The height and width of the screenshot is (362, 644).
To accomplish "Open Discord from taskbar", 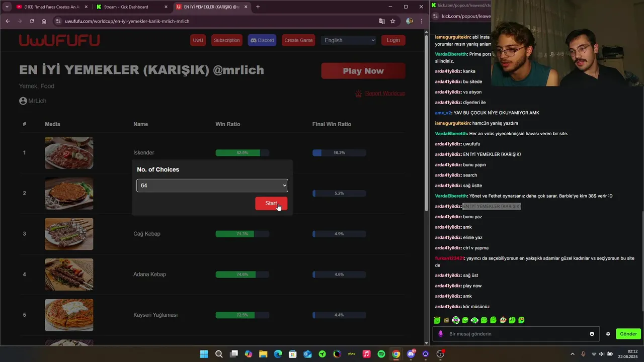I will point(411,354).
